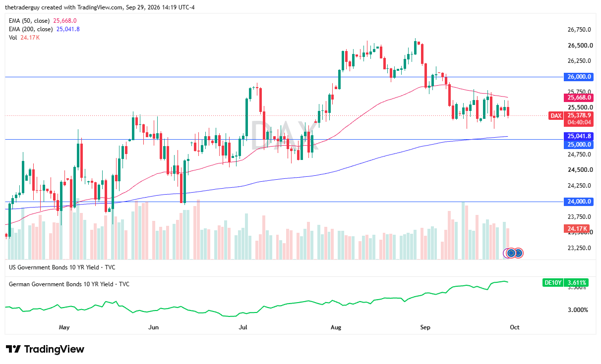The height and width of the screenshot is (364, 601).
Task: Click the 26,750.0 price axis label
Action: click(x=579, y=30)
